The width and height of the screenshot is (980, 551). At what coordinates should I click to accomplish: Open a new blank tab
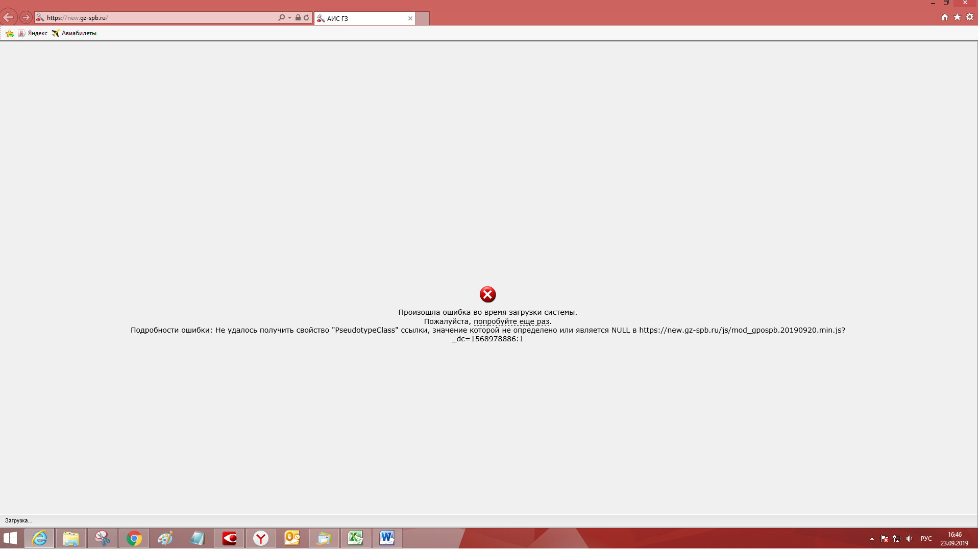pyautogui.click(x=423, y=18)
